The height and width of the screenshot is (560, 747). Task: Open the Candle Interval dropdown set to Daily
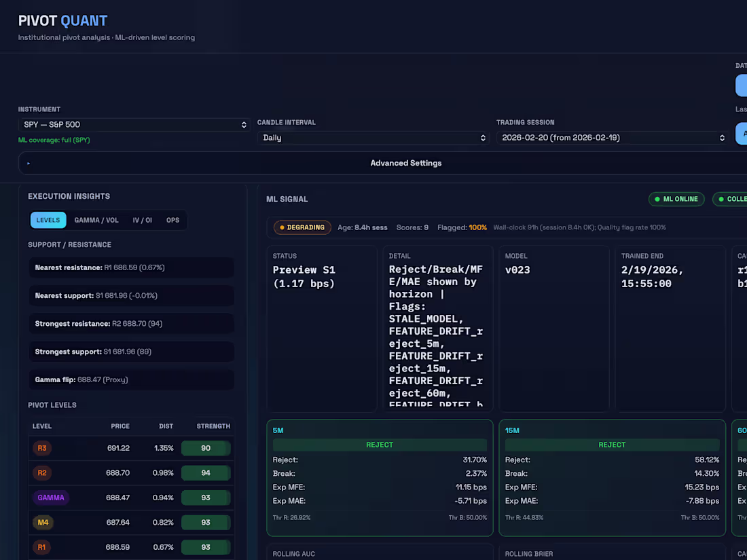[x=372, y=137]
